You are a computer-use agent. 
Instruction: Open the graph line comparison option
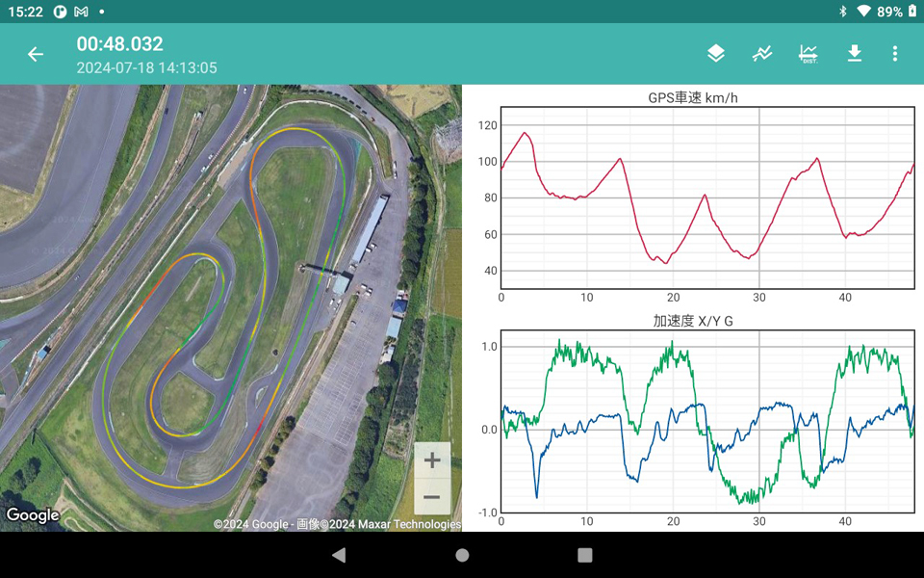pos(762,54)
